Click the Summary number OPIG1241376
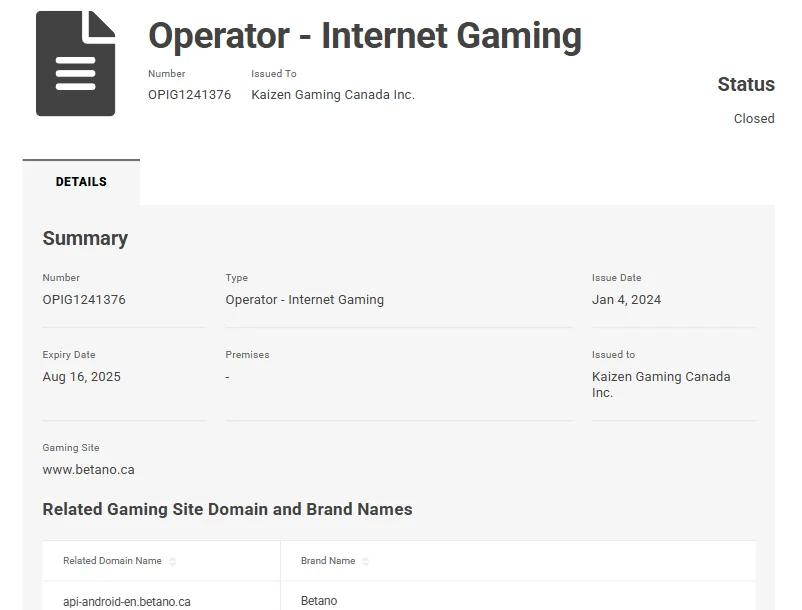Viewport: 802px width, 610px height. tap(84, 300)
